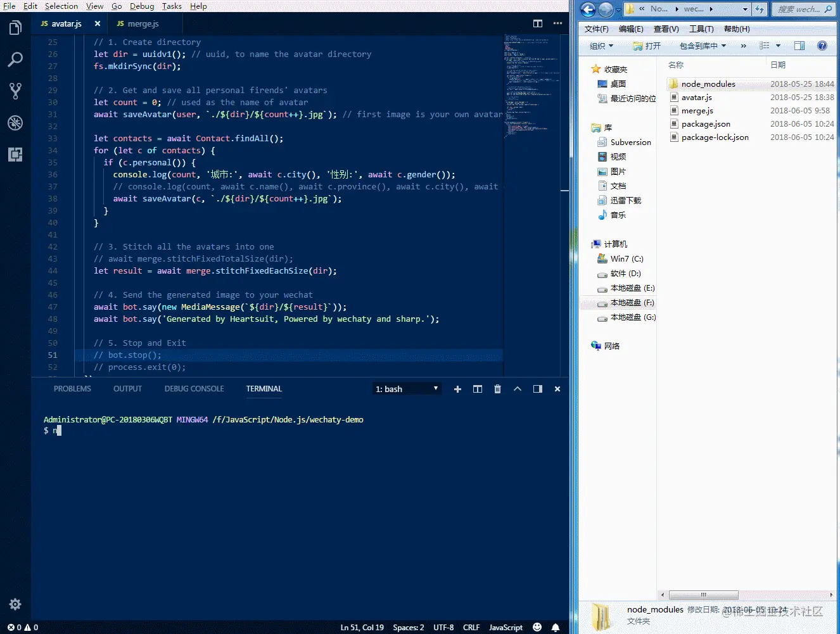
Task: Open the Explorer view in activity bar
Action: pos(15,28)
